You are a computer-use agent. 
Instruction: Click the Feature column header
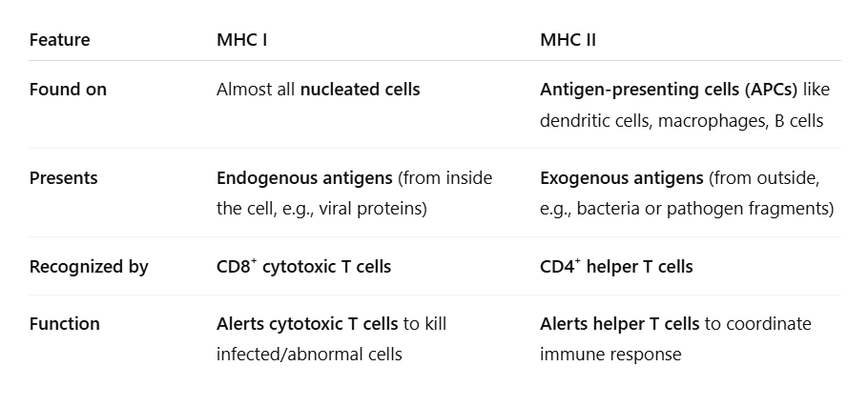pyautogui.click(x=59, y=40)
